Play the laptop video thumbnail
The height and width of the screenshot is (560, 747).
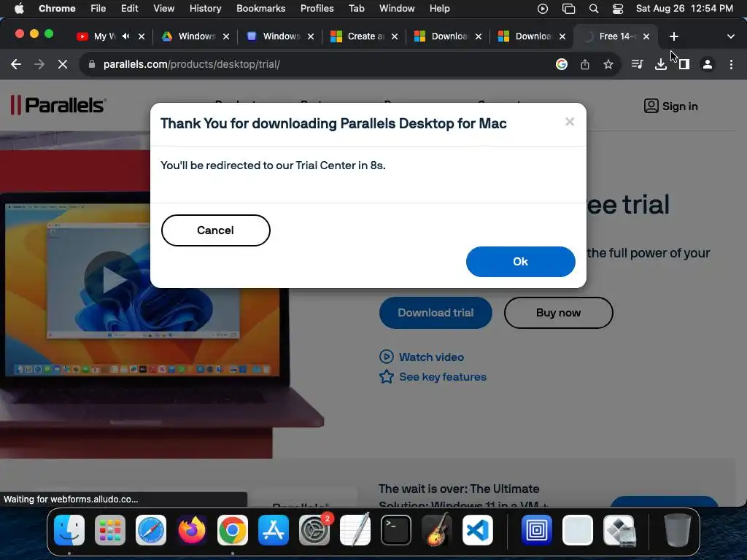click(112, 279)
